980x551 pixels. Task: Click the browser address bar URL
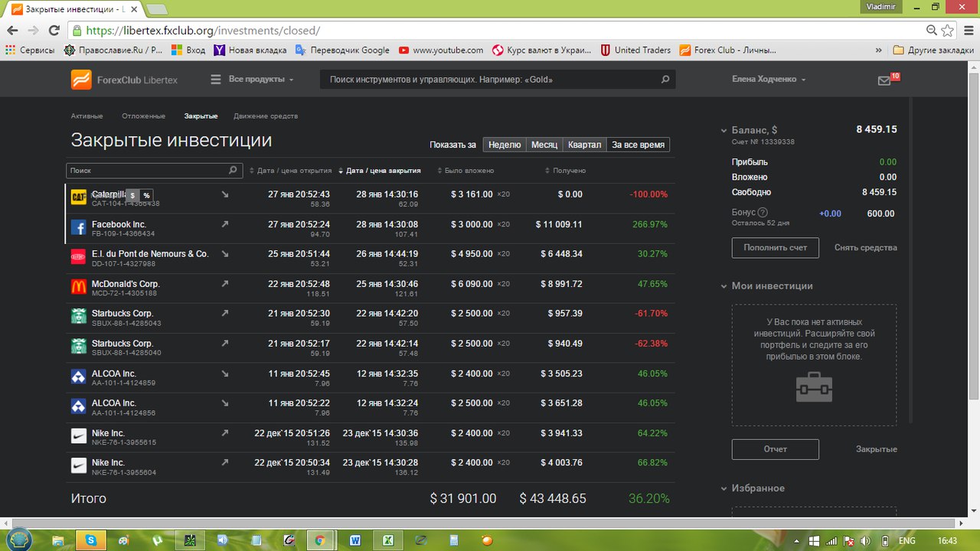(x=203, y=31)
